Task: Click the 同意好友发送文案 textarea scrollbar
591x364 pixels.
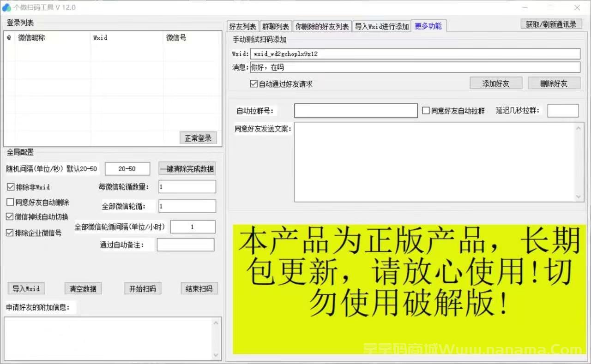Action: (x=579, y=161)
